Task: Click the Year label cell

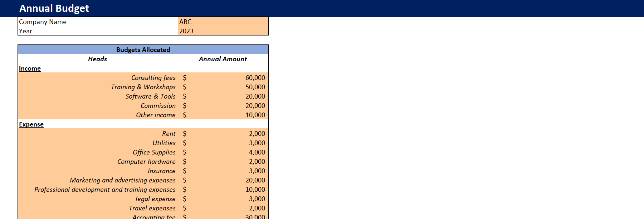Action: tap(98, 31)
